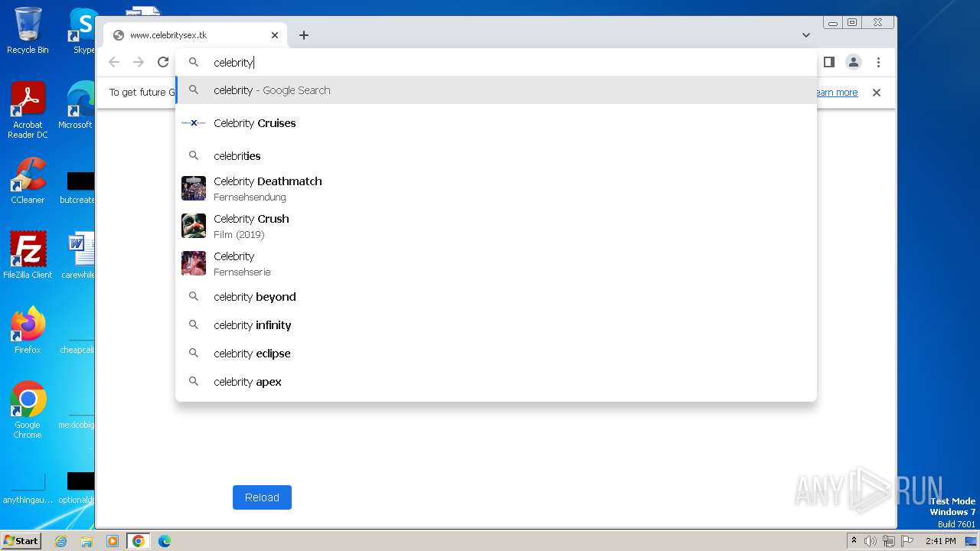Follow the Learn more link

[836, 93]
